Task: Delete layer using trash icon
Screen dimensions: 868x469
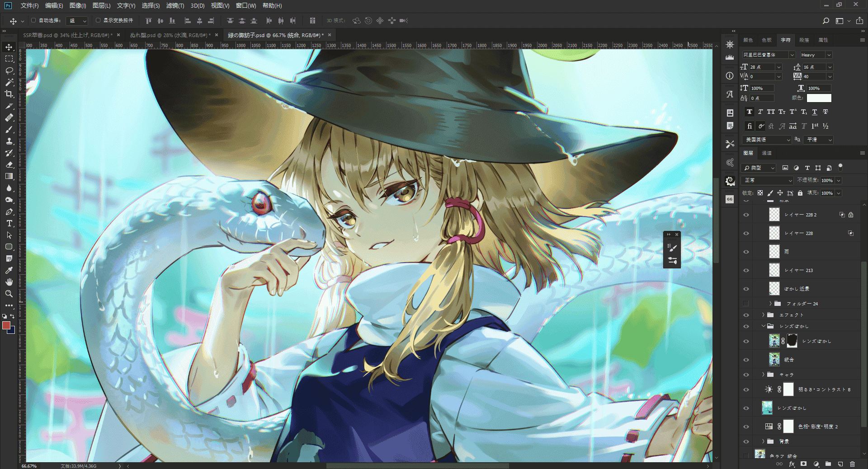Action: pos(852,464)
